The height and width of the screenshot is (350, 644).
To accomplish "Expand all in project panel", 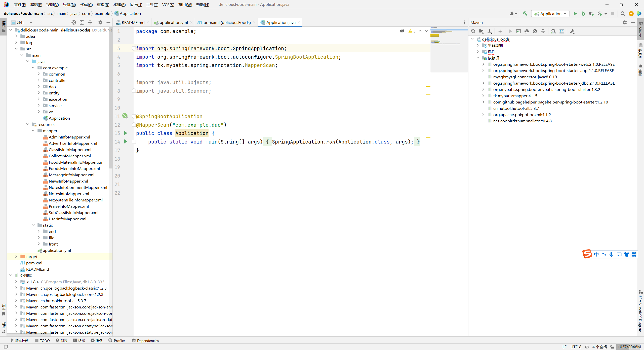I will click(x=82, y=22).
